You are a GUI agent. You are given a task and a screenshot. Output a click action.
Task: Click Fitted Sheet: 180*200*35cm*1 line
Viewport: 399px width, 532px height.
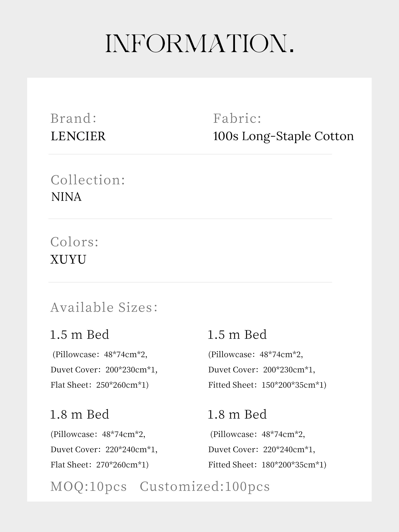point(267,465)
